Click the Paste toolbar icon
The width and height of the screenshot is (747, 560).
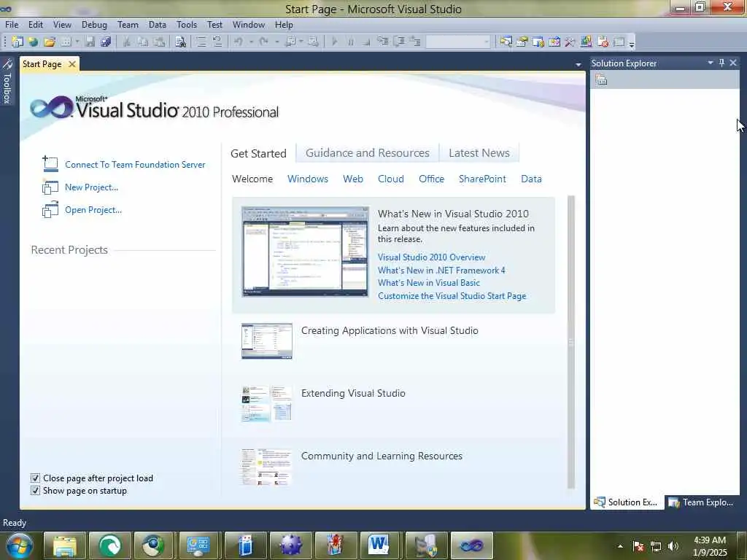[159, 42]
